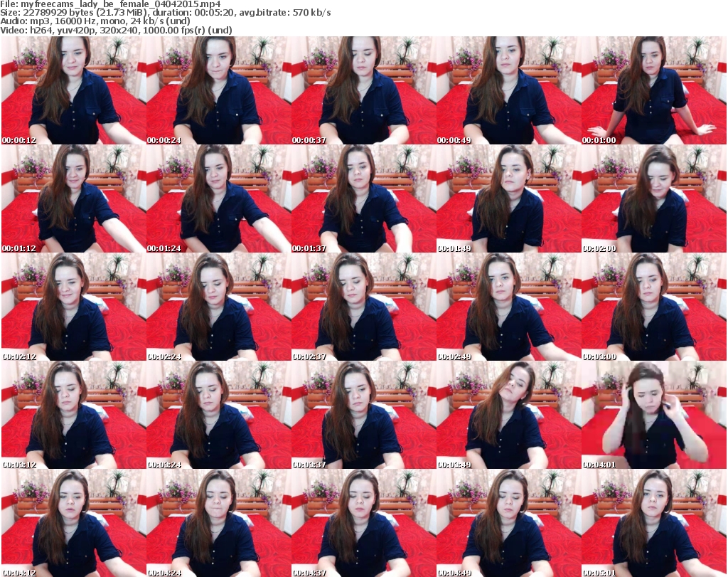Select the Video h264 info line
The width and height of the screenshot is (728, 577).
pos(116,30)
